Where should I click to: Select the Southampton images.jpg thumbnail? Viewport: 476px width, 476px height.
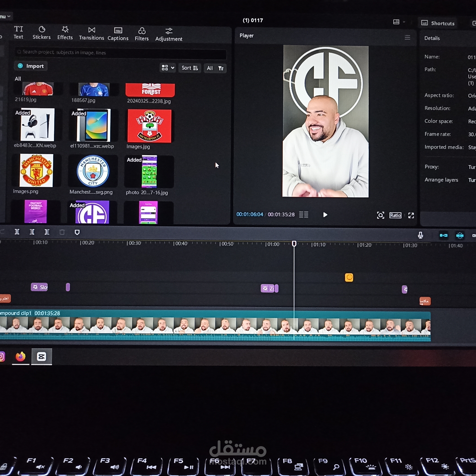[149, 126]
